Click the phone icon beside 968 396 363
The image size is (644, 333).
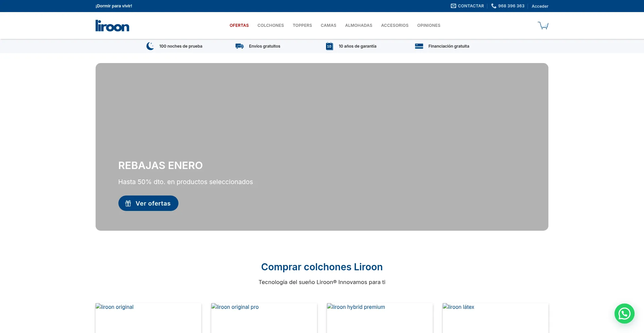pyautogui.click(x=493, y=6)
